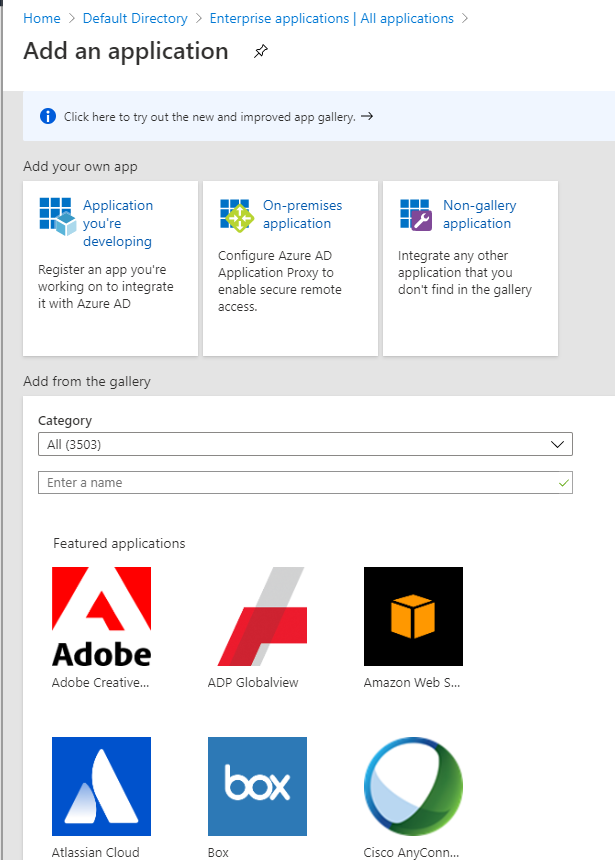The width and height of the screenshot is (615, 860).
Task: Click the Cisco AnyConn... label
Action: tap(411, 852)
